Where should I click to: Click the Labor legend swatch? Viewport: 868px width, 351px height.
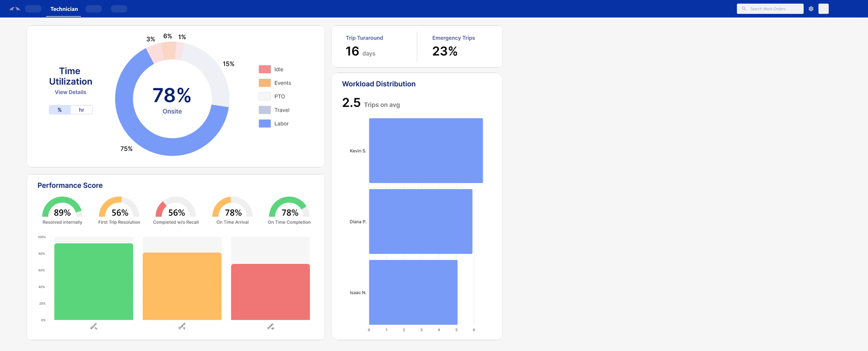tap(264, 124)
